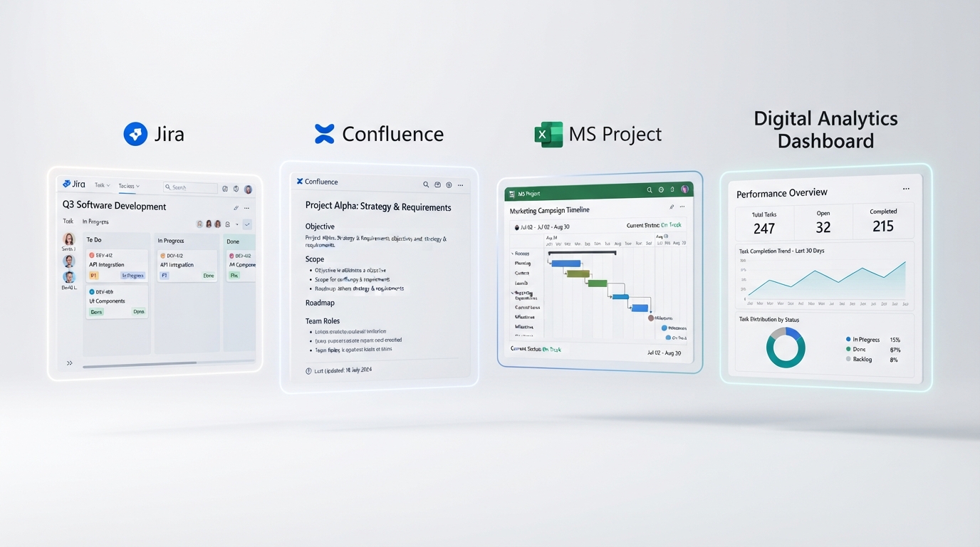The height and width of the screenshot is (547, 980).
Task: Open the three-dot menu on Performance Overview
Action: [x=906, y=189]
